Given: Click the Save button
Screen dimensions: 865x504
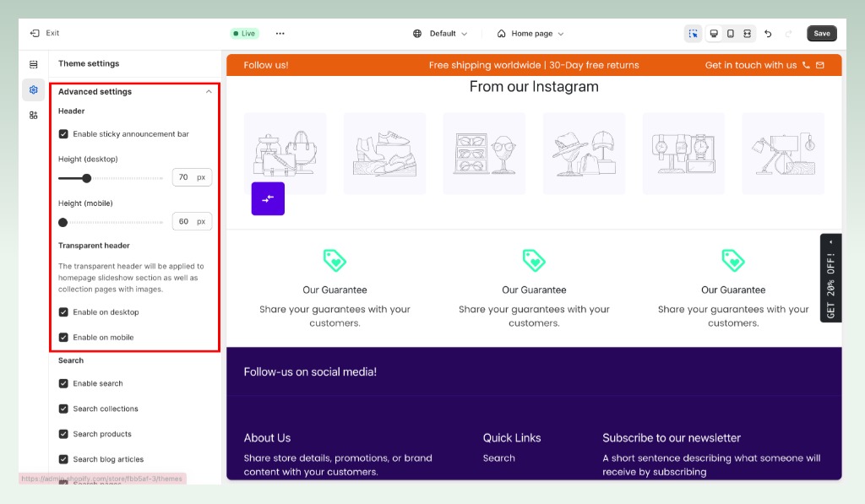Looking at the screenshot, I should [821, 34].
